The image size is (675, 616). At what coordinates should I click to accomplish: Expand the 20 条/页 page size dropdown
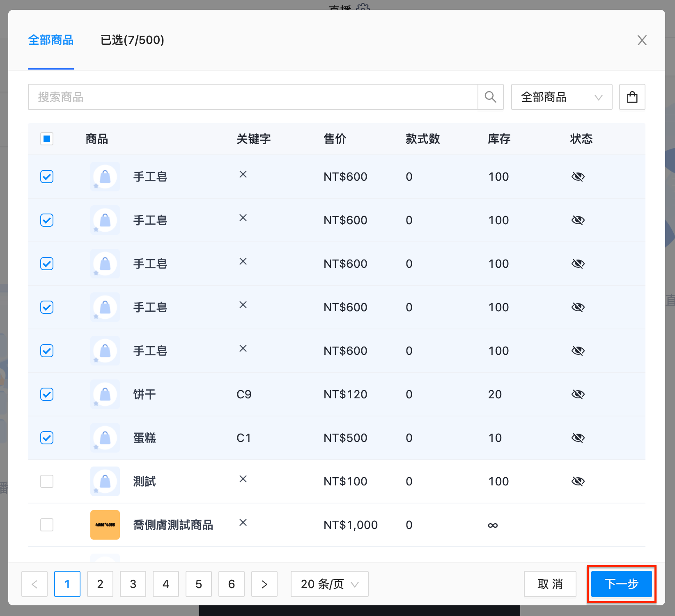330,584
